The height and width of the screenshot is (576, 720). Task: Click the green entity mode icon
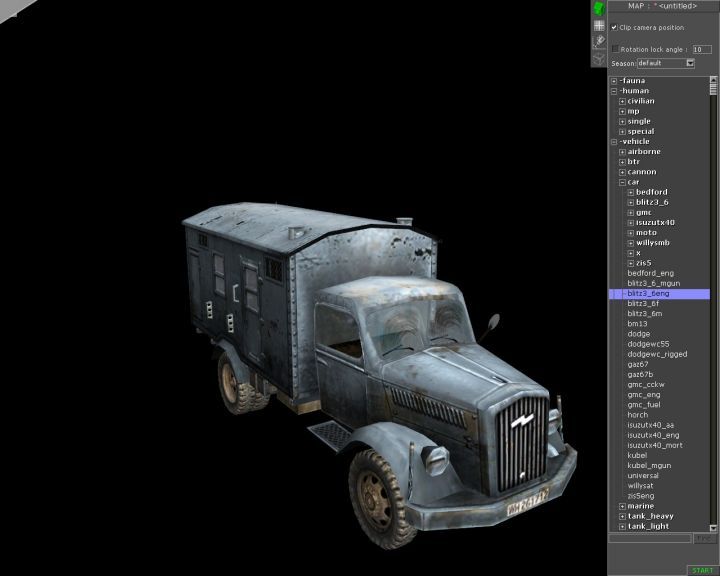pyautogui.click(x=599, y=8)
